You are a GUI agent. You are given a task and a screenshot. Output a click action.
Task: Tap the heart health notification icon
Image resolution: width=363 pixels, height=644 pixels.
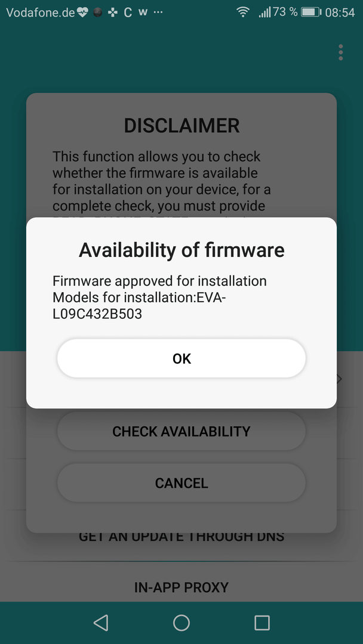click(82, 13)
